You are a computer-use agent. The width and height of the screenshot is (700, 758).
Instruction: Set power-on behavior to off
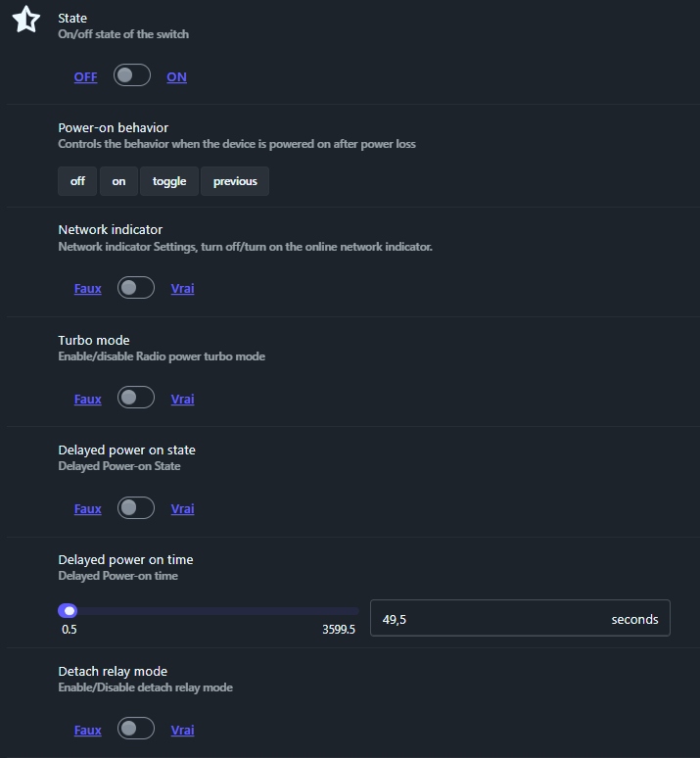77,181
